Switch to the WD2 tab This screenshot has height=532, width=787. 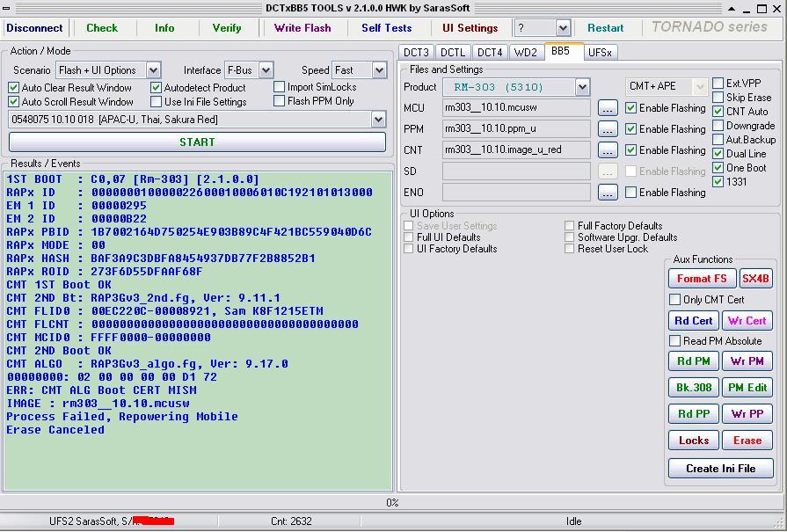point(526,52)
